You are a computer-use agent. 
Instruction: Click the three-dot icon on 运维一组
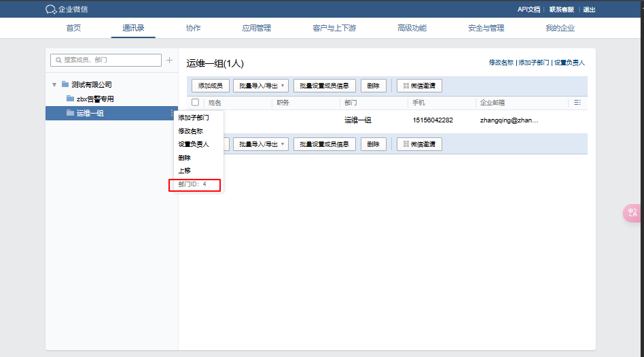pyautogui.click(x=173, y=113)
